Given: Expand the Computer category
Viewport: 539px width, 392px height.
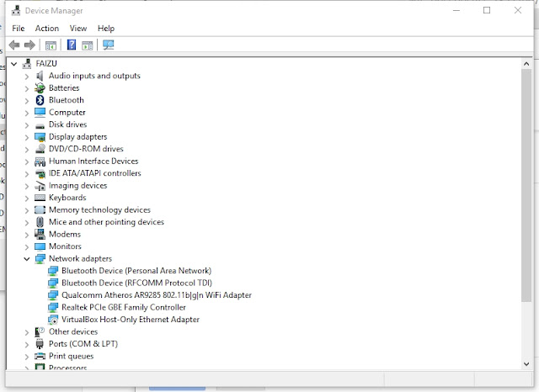Looking at the screenshot, I should tap(27, 113).
